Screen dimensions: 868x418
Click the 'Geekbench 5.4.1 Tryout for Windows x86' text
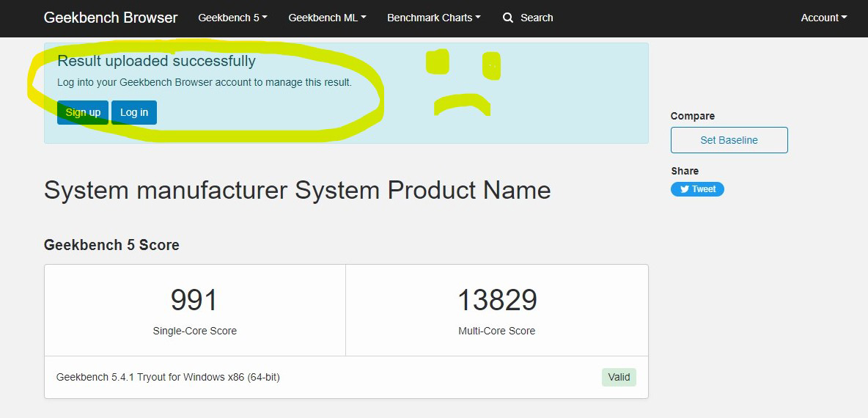[168, 378]
